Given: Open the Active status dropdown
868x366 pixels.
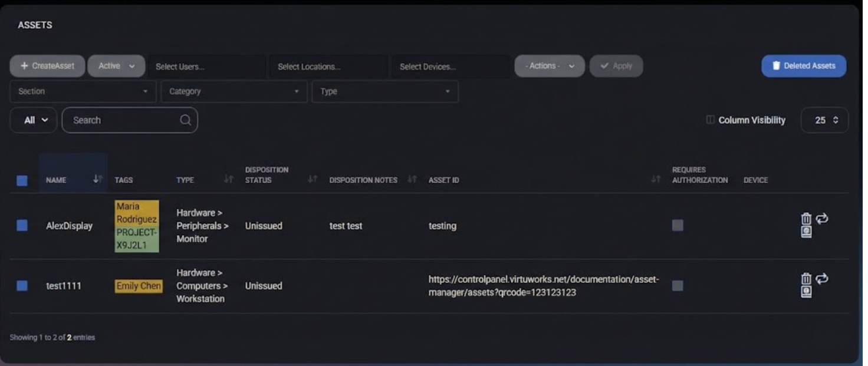Looking at the screenshot, I should [116, 66].
